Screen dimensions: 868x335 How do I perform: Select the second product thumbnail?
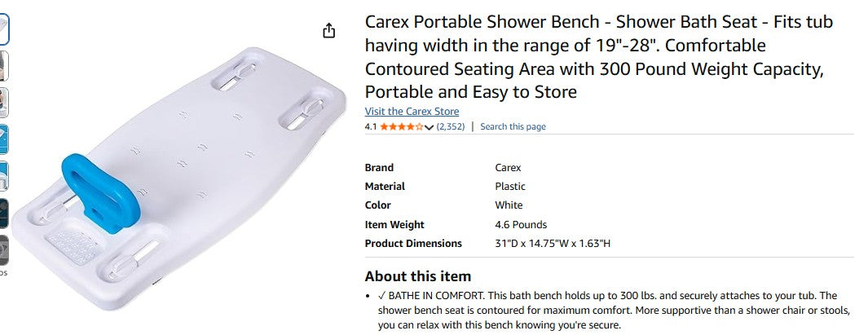point(4,65)
